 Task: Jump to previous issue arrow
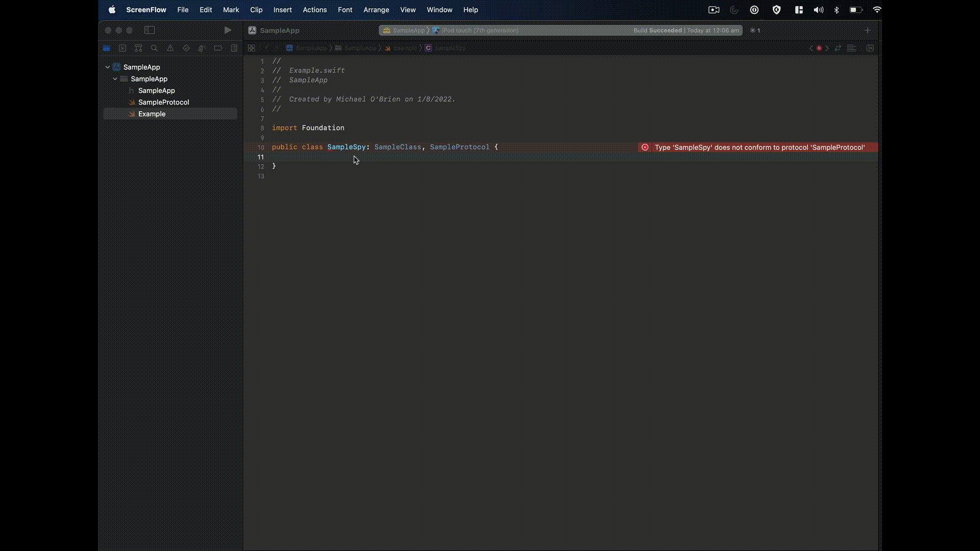tap(811, 48)
